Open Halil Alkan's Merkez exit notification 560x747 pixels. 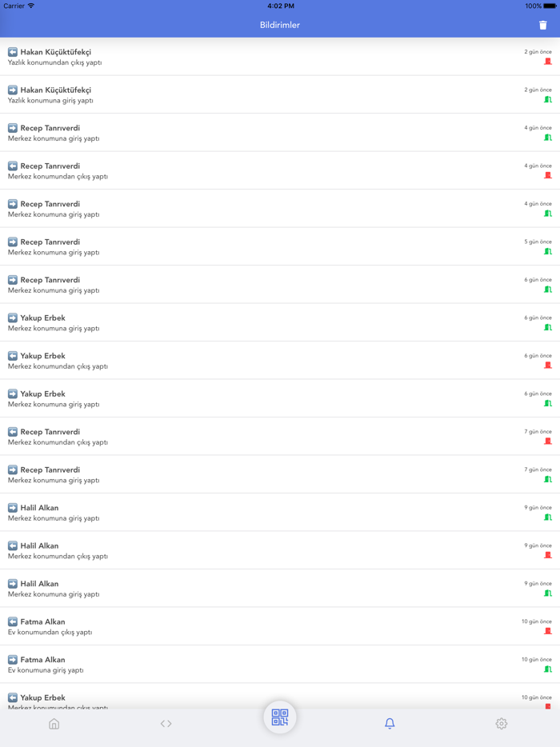[x=240, y=550]
